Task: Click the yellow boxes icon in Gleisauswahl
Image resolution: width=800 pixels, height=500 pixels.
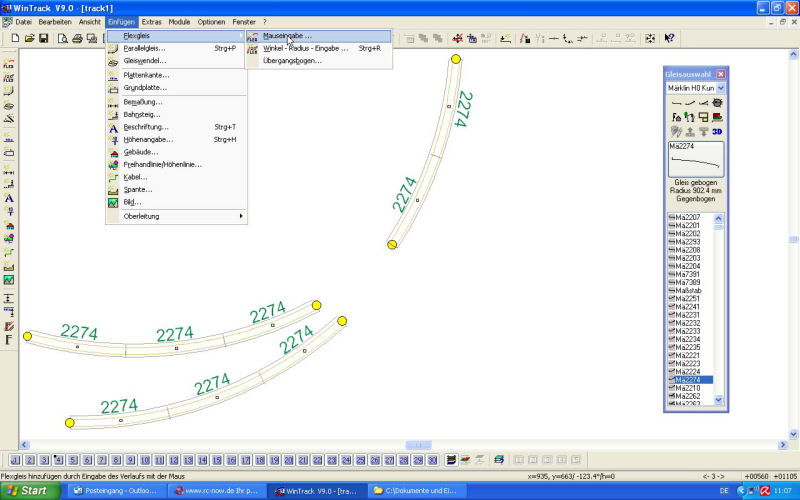Action: (x=704, y=117)
